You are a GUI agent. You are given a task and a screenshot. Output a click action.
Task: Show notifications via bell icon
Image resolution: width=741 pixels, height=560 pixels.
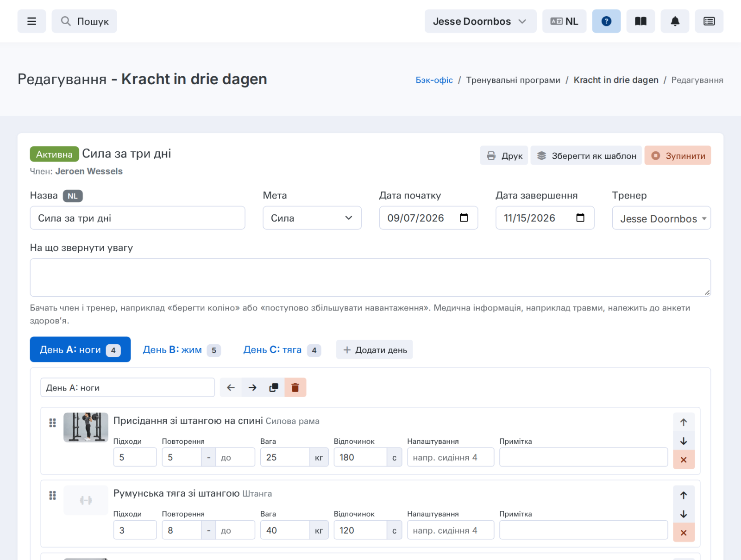675,21
